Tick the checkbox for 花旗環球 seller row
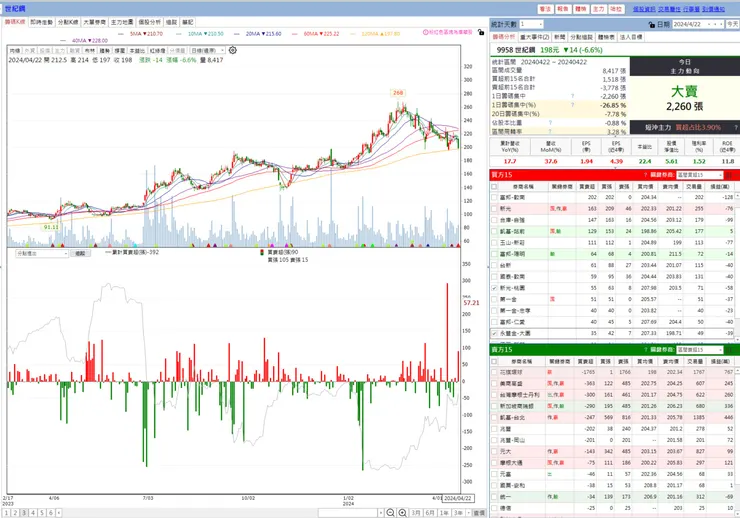Viewport: 740px width, 518px height. point(494,372)
